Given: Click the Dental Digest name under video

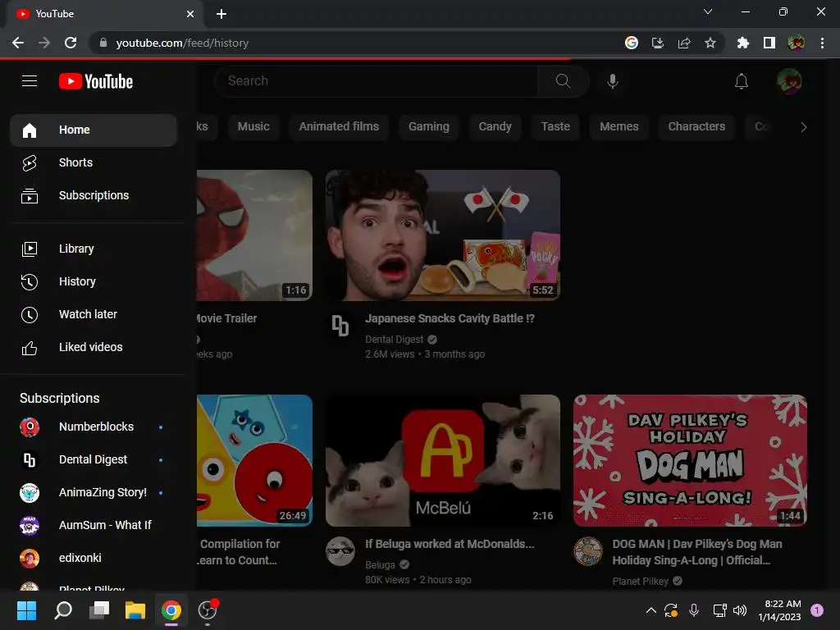Looking at the screenshot, I should click(395, 340).
